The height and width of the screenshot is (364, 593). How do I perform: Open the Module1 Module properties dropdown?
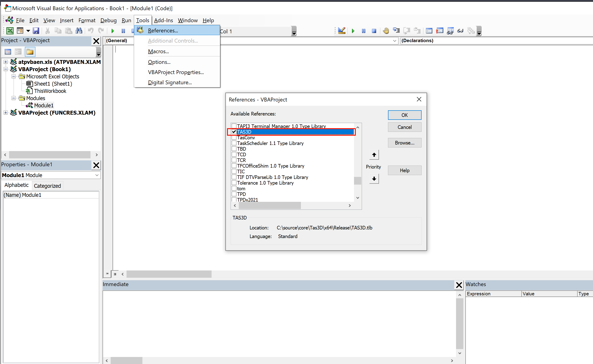(x=97, y=175)
